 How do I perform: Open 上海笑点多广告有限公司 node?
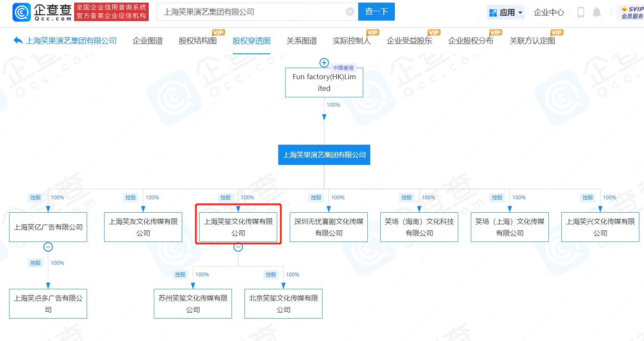(48, 304)
